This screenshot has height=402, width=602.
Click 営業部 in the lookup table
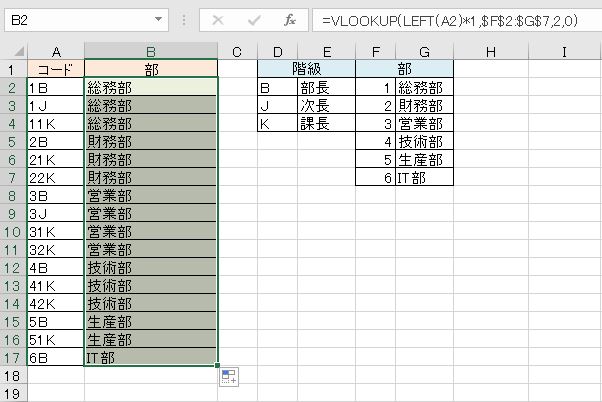tap(425, 124)
